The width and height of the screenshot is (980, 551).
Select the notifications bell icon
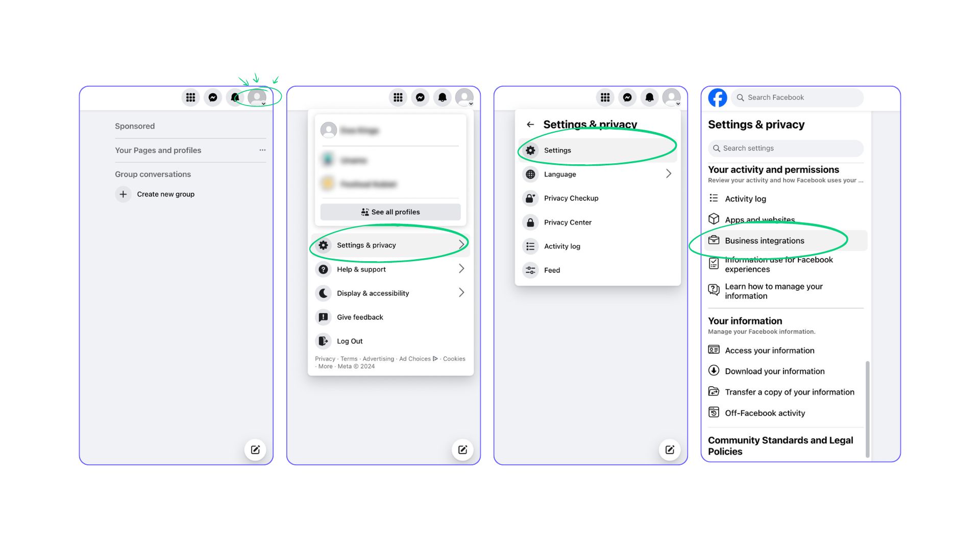(x=236, y=97)
